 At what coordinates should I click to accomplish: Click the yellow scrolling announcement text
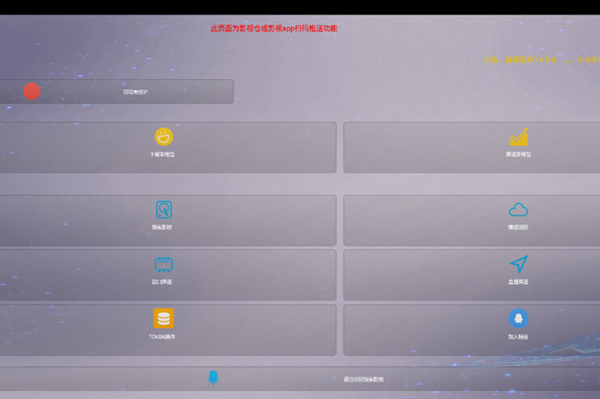click(x=542, y=59)
